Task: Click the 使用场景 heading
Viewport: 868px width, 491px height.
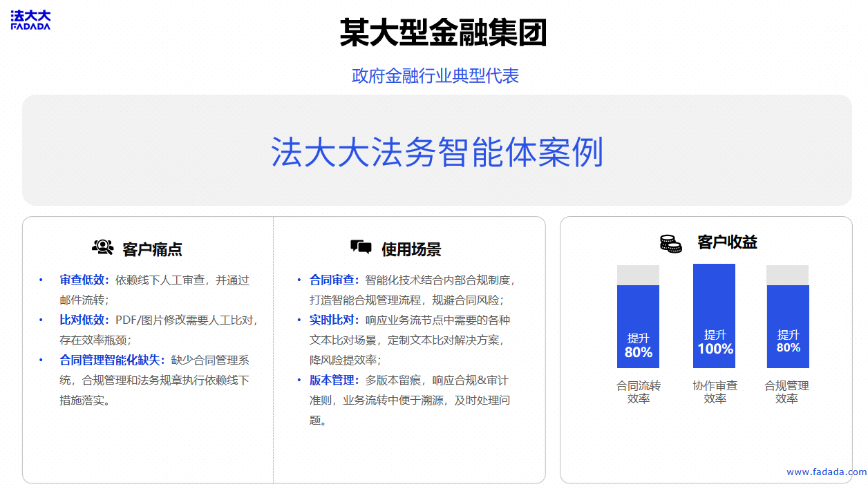Action: (x=411, y=249)
